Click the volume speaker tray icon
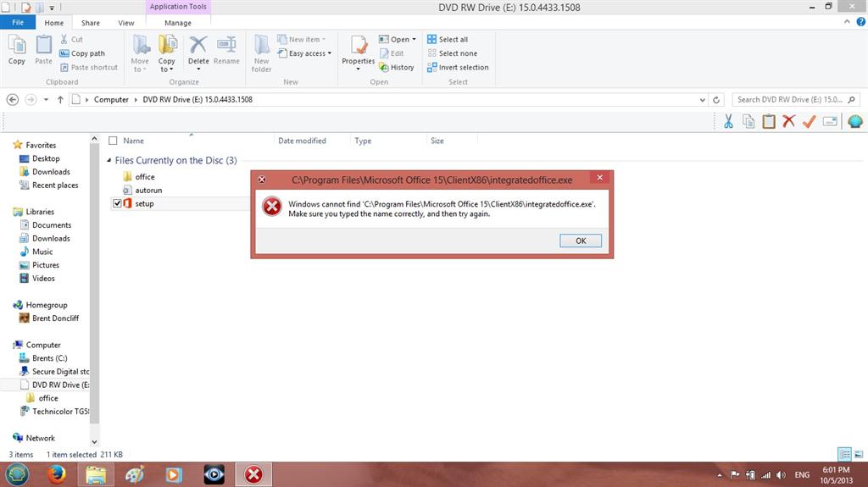 point(781,475)
